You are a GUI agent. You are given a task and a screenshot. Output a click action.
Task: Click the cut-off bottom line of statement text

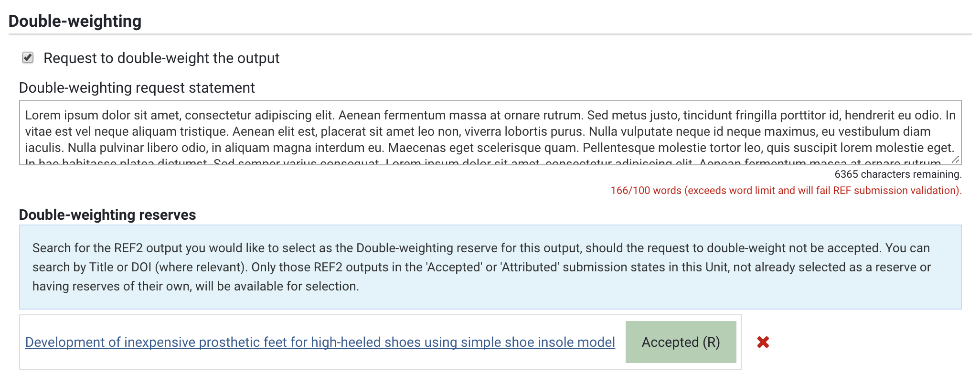(x=334, y=162)
